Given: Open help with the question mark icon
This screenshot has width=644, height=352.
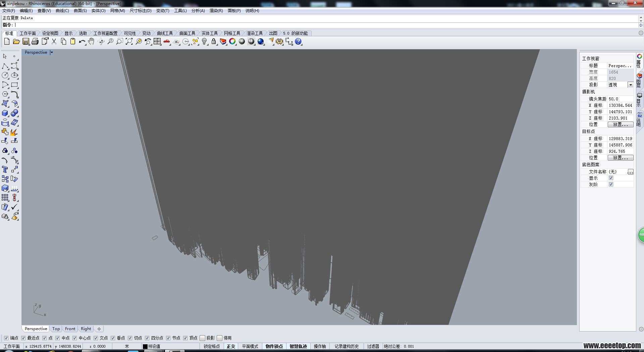Looking at the screenshot, I should 298,41.
